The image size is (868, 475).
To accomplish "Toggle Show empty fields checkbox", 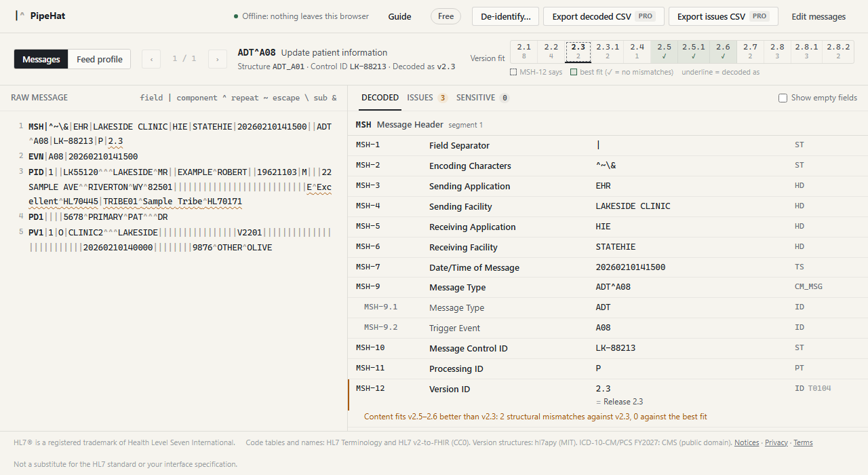I will tap(783, 98).
